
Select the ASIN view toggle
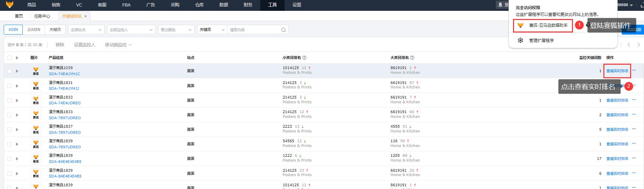coord(13,29)
